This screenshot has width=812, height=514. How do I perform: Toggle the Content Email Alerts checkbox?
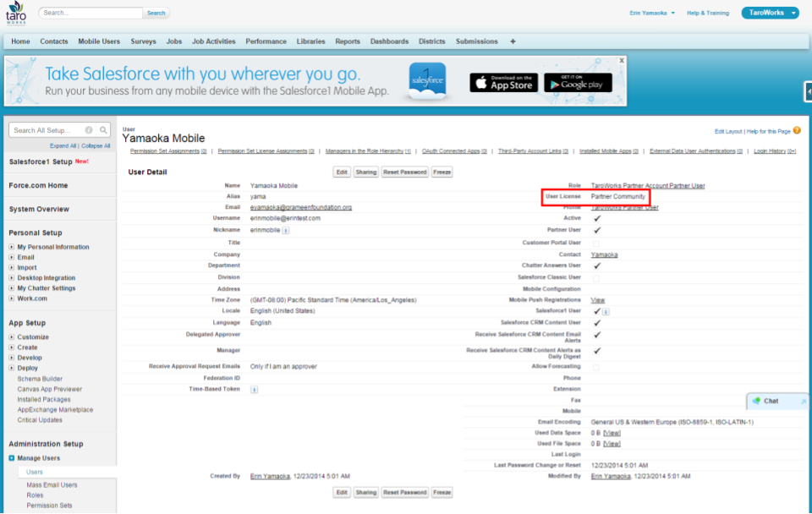(597, 335)
